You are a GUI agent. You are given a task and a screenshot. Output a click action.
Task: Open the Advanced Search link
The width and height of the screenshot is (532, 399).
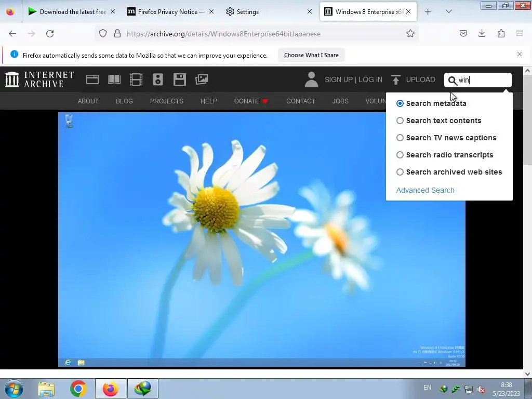click(425, 190)
